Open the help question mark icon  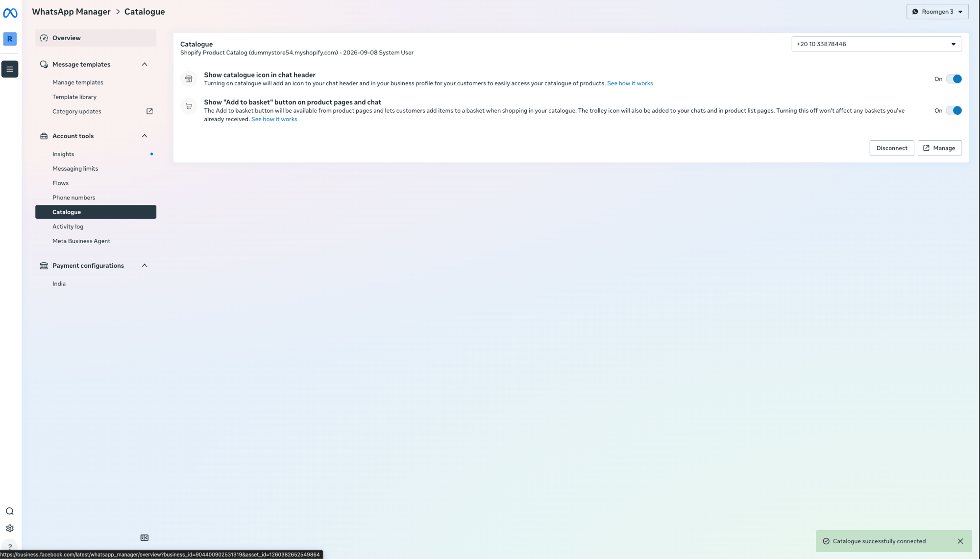pos(10,547)
